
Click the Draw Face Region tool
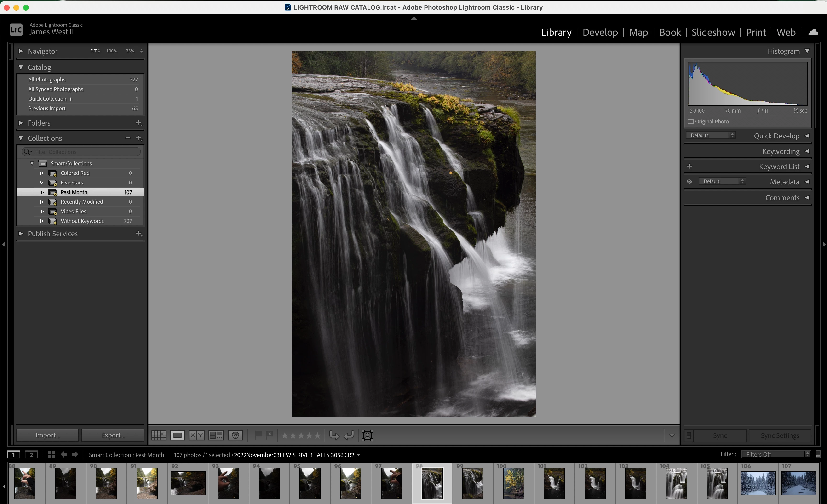368,435
